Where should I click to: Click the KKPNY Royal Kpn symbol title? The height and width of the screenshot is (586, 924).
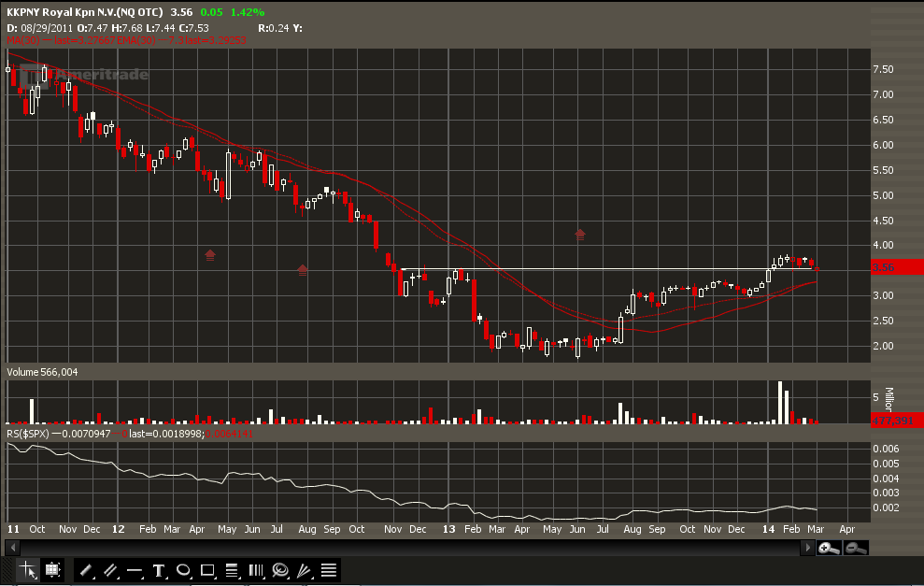84,13
